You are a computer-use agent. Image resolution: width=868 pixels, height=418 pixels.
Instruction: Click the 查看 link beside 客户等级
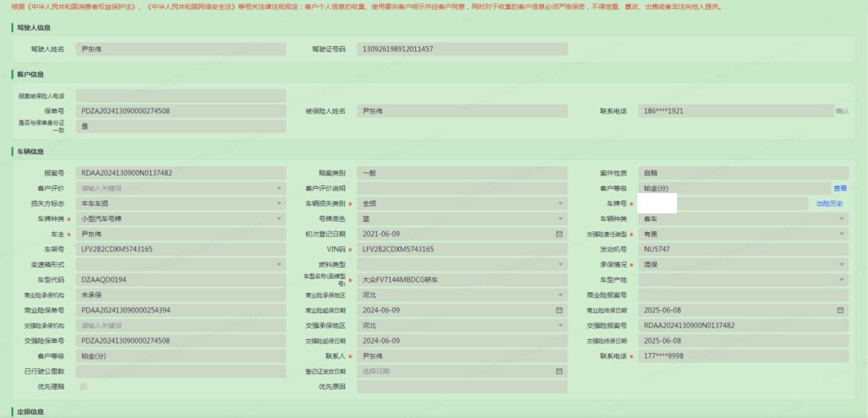click(x=840, y=188)
